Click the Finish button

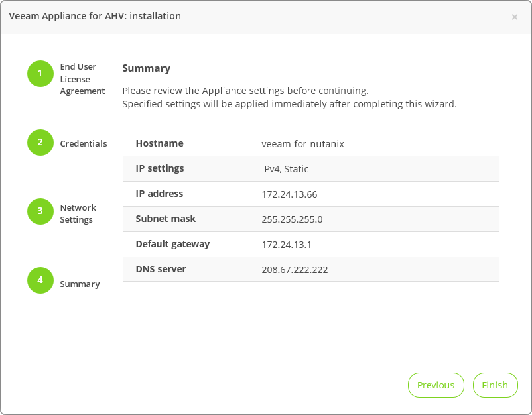point(495,385)
